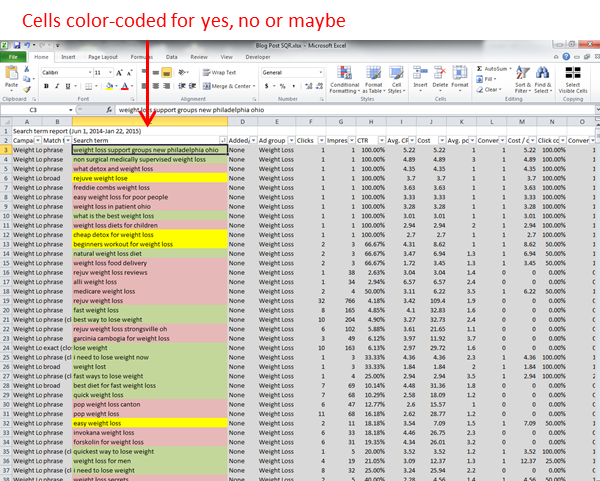600x481 pixels.
Task: Switch to the Developer tab
Action: click(258, 57)
